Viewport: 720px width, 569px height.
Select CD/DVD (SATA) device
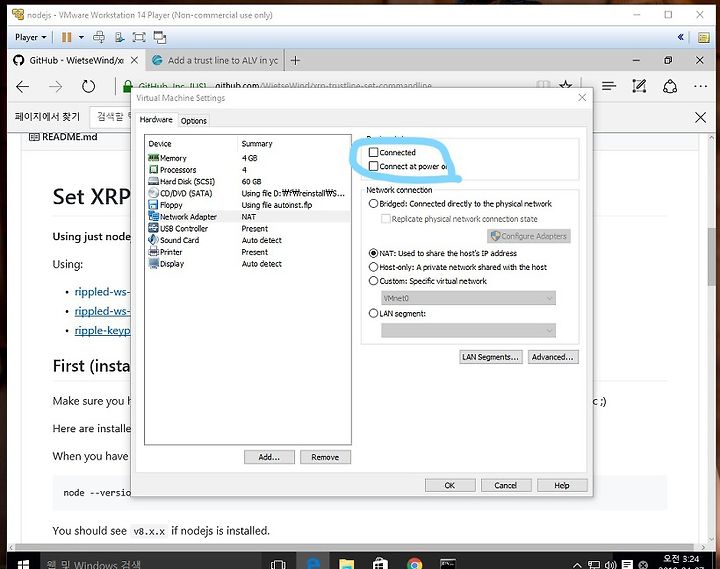tap(248, 193)
